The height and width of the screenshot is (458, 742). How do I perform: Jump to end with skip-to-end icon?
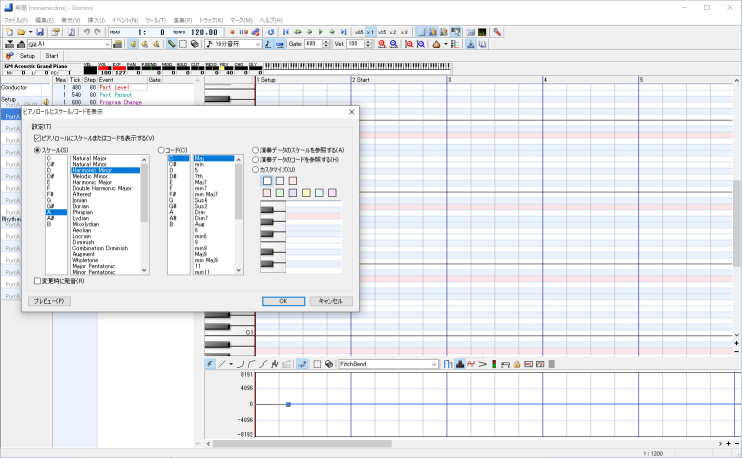coord(344,32)
